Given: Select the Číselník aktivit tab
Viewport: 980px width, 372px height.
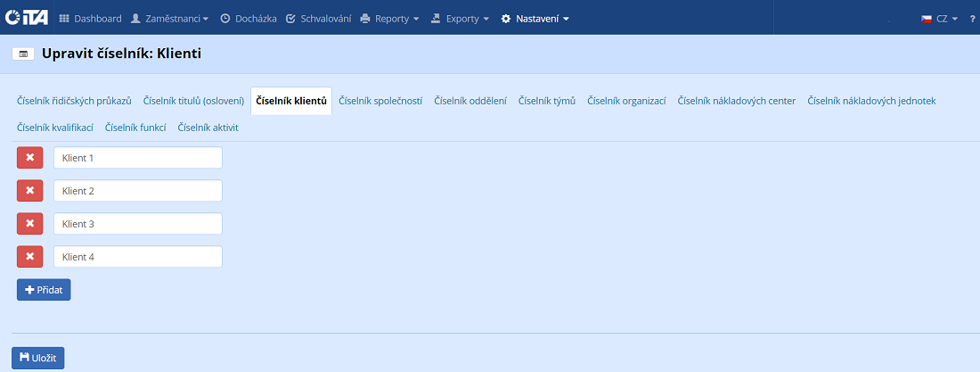Looking at the screenshot, I should tap(208, 128).
